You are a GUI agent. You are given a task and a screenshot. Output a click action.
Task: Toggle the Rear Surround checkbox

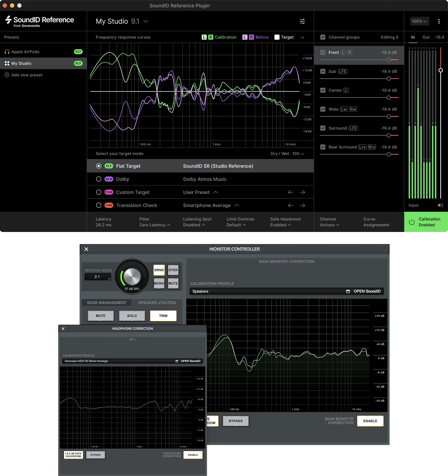pyautogui.click(x=323, y=147)
